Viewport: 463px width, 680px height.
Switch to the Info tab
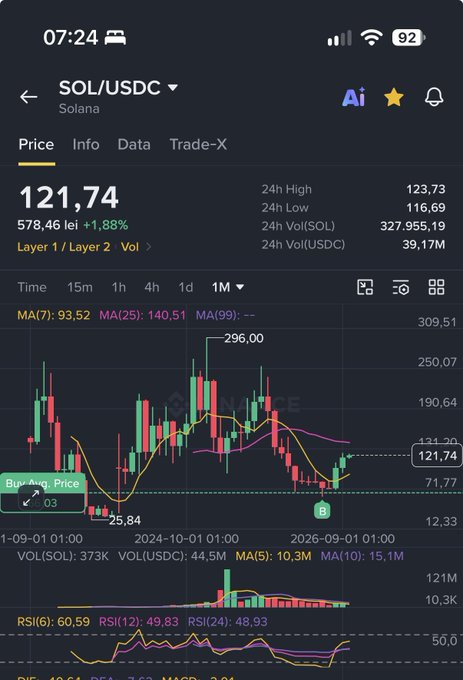[x=86, y=144]
